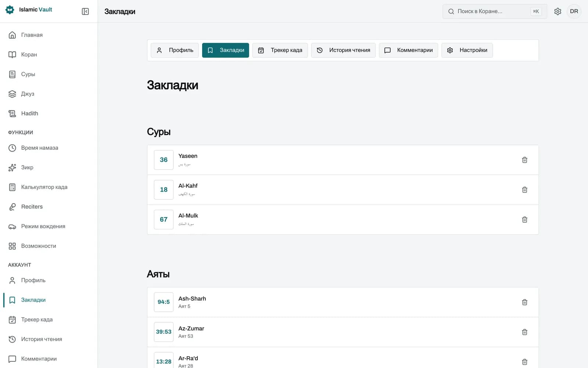This screenshot has height=368, width=588.
Task: Go to the Профиль tab in the top bar
Action: (175, 50)
